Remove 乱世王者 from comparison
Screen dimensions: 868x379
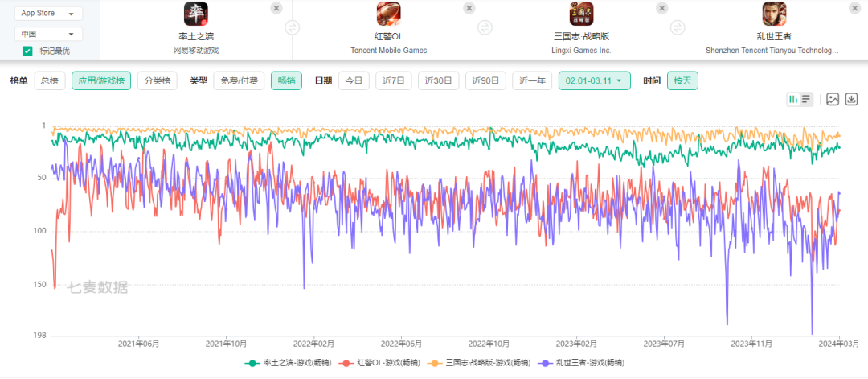coord(854,8)
